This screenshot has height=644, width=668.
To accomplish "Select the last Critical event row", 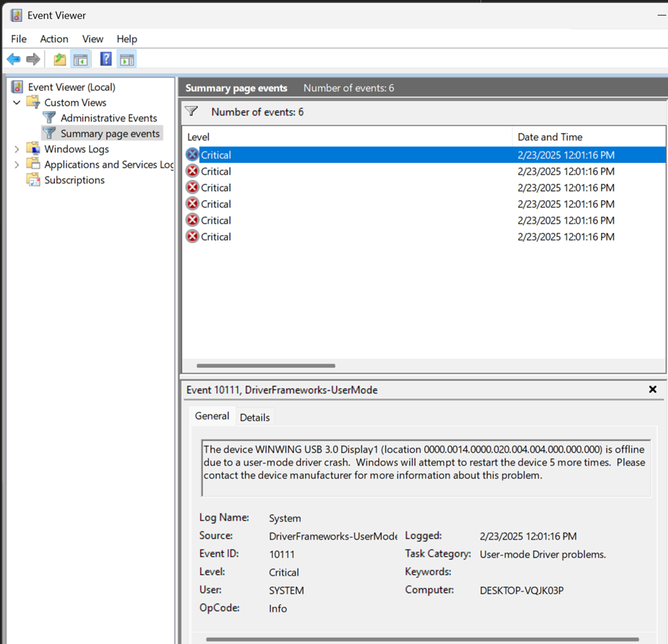I will (x=424, y=237).
